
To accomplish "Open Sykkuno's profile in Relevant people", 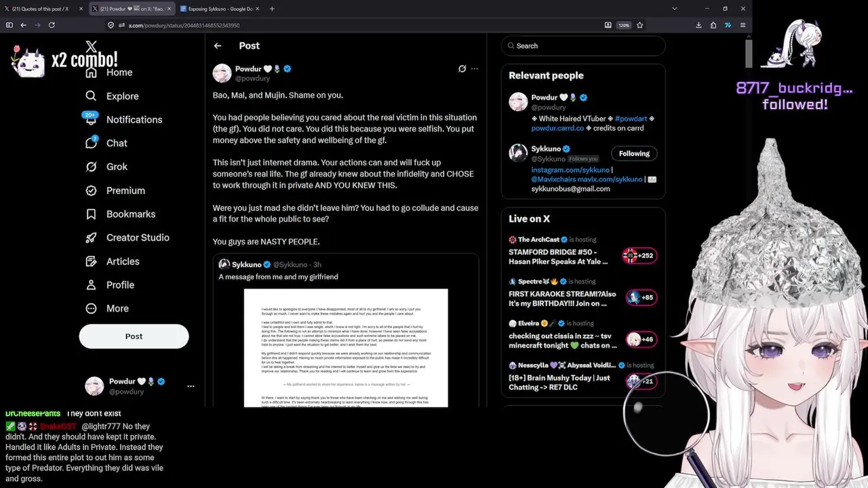I will pyautogui.click(x=546, y=149).
